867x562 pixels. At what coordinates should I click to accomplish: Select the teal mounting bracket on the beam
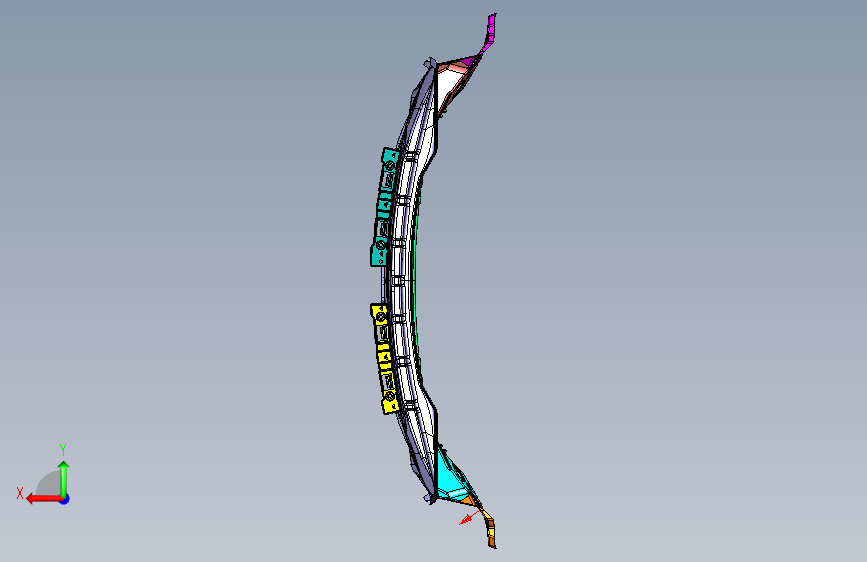tap(384, 206)
